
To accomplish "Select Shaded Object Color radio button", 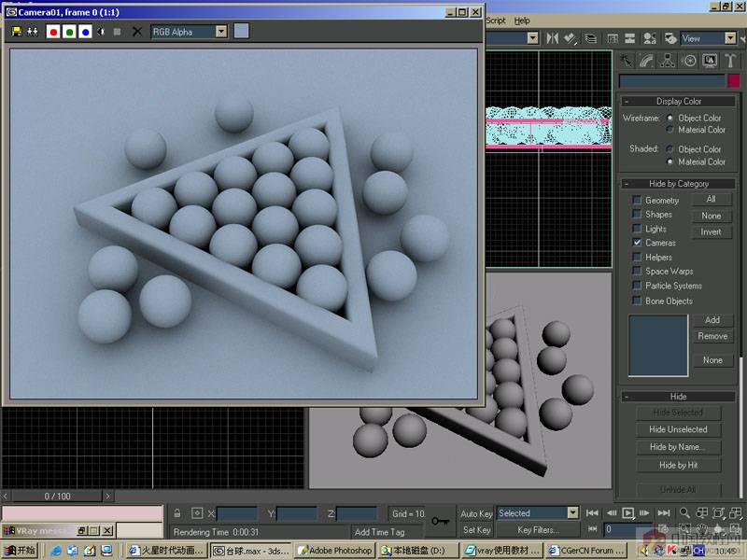I will click(670, 149).
